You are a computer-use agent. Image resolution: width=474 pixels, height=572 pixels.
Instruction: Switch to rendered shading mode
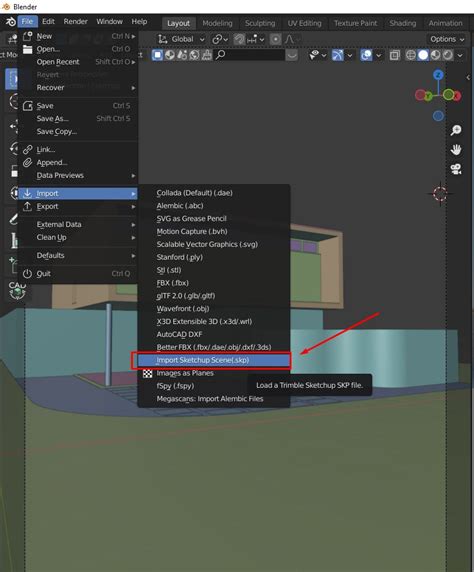click(x=447, y=55)
